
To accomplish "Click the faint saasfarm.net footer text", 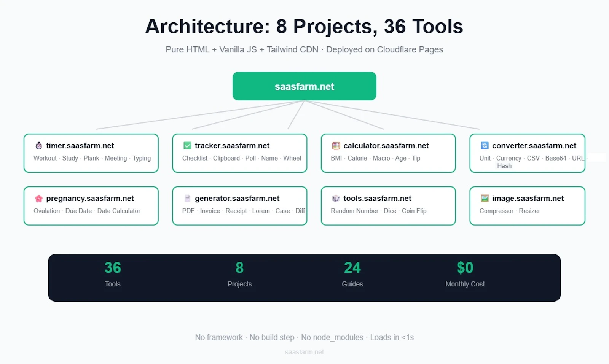I will click(x=304, y=352).
